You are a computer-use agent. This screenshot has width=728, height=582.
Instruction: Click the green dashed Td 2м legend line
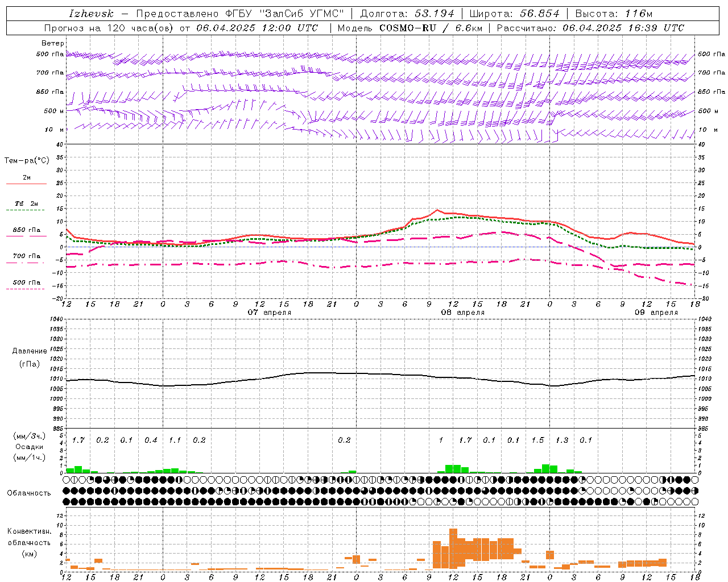coord(25,210)
